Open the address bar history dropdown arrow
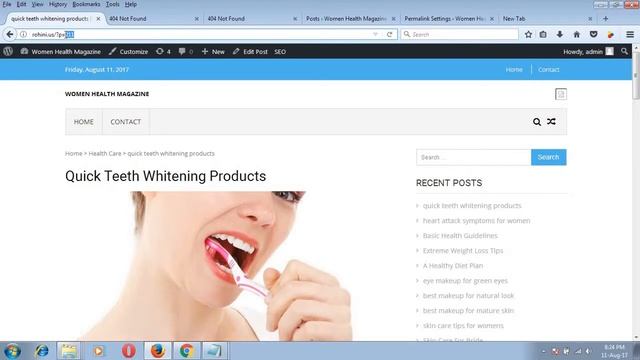 pyautogui.click(x=376, y=34)
